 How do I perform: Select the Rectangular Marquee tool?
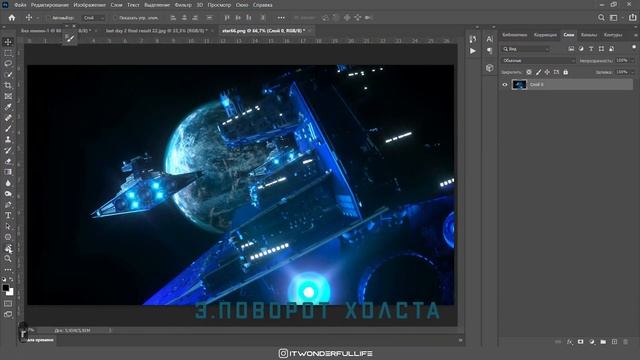pyautogui.click(x=8, y=53)
